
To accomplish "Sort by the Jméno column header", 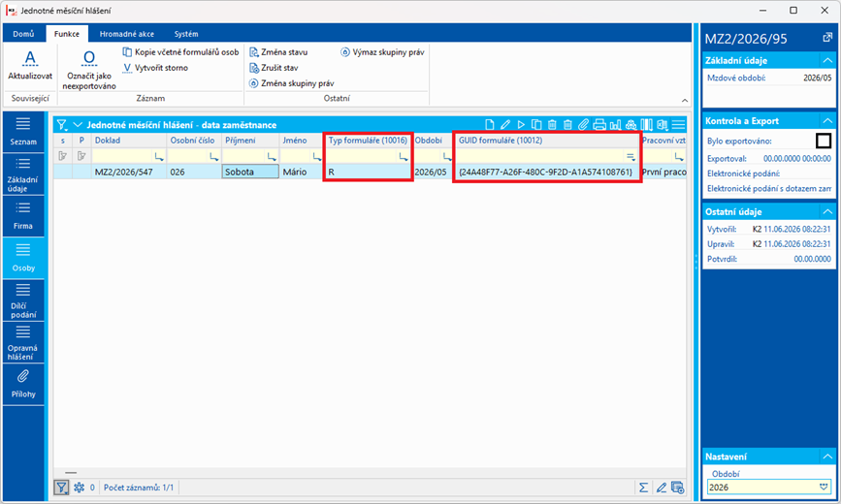I will pos(302,141).
